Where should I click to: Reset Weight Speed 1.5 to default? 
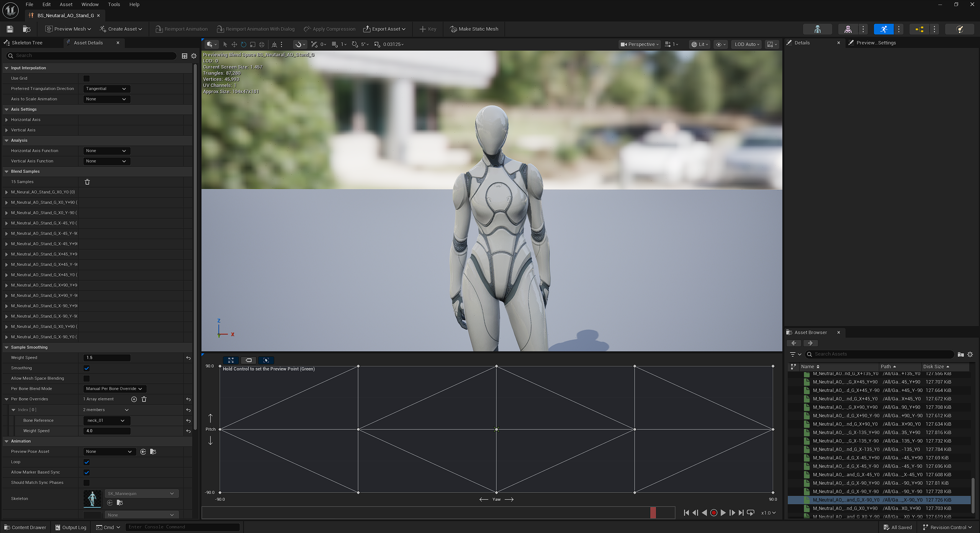pyautogui.click(x=188, y=358)
